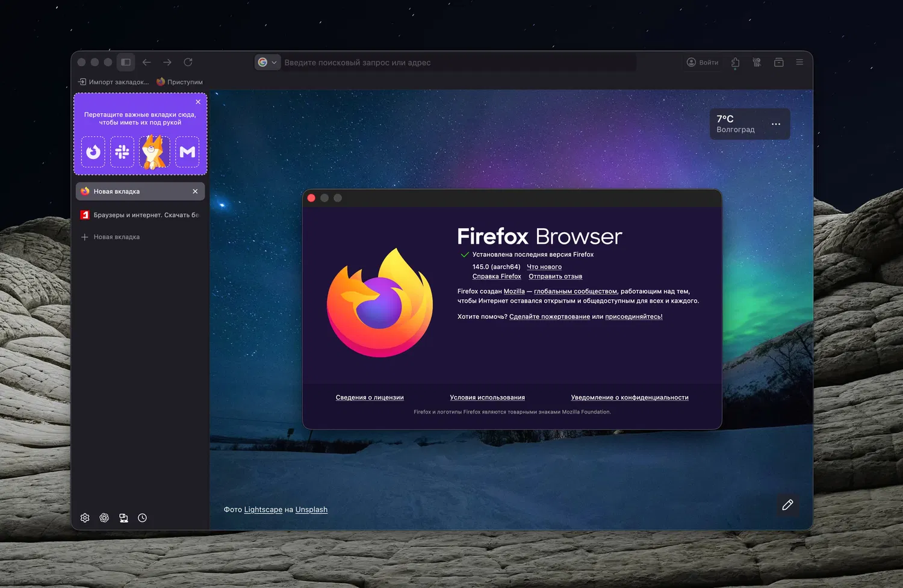Click the присоединяйтесь! link
The height and width of the screenshot is (588, 903).
(x=634, y=317)
